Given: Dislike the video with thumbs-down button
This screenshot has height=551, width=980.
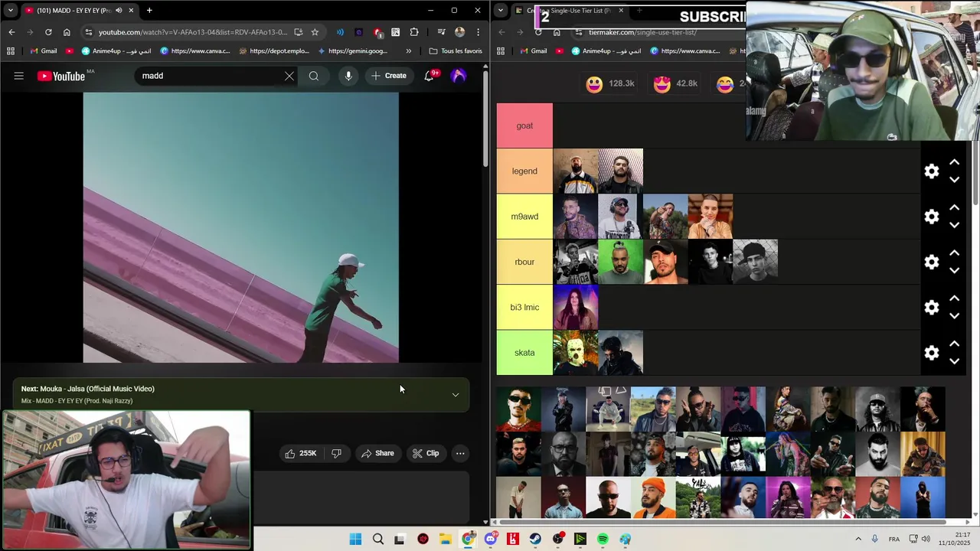Looking at the screenshot, I should 336,454.
